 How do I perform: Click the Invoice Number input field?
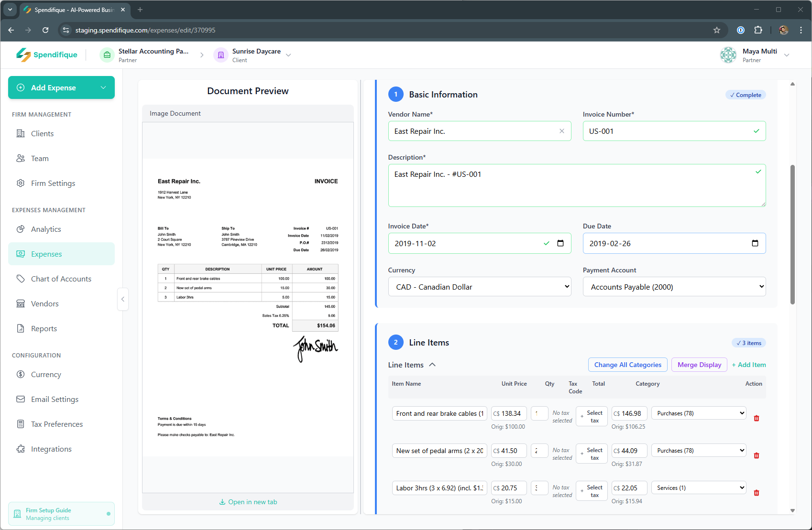point(667,131)
